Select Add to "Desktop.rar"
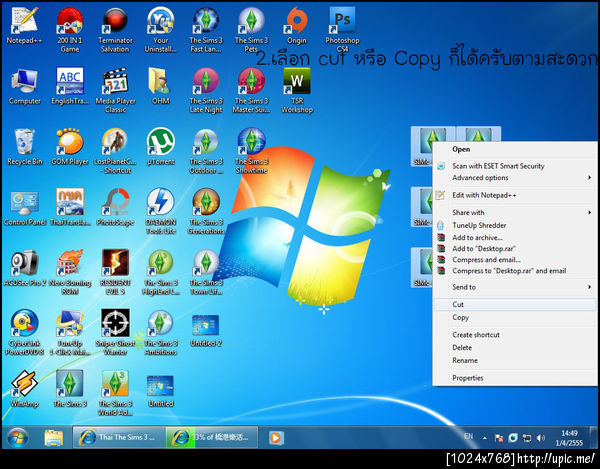Image resolution: width=600 pixels, height=469 pixels. point(515,248)
